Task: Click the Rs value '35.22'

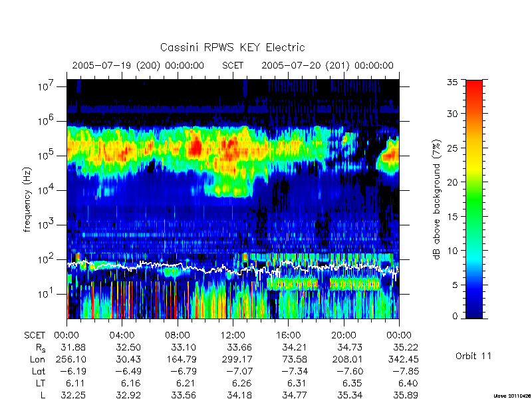Action: [406, 347]
